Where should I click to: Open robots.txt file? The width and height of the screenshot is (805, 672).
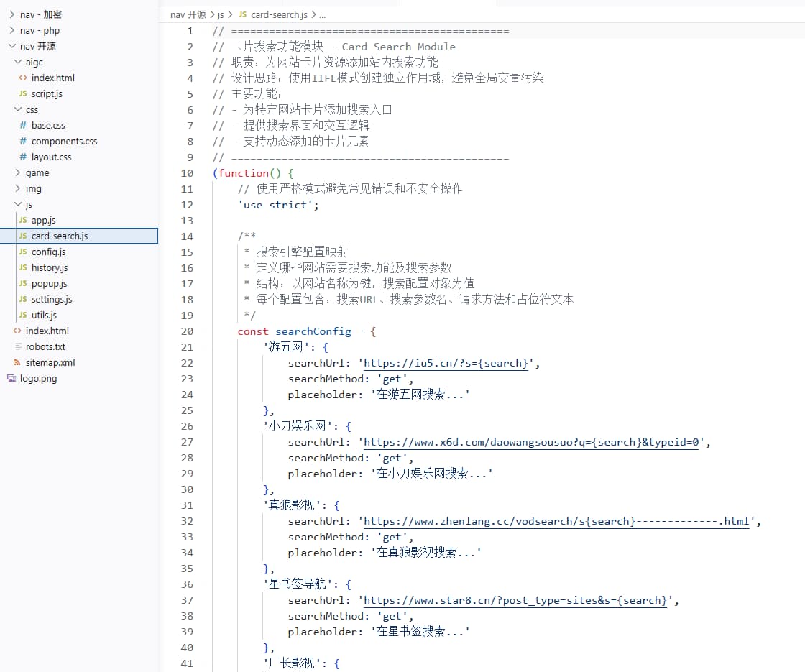click(46, 346)
